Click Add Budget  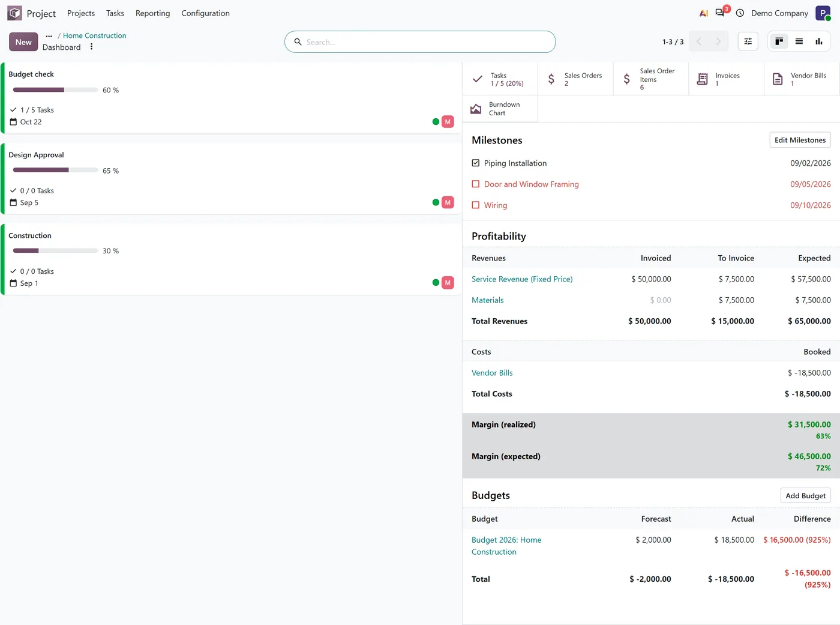point(805,496)
